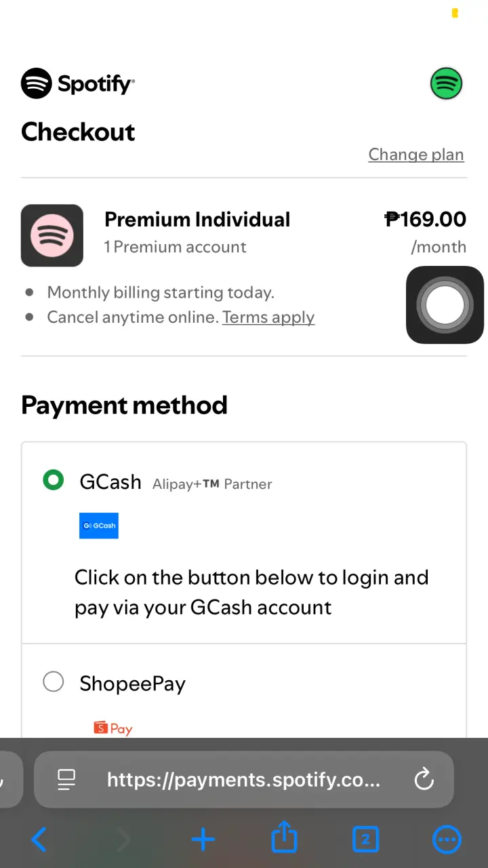Reload the page with refresh icon
The height and width of the screenshot is (868, 488).
(424, 779)
